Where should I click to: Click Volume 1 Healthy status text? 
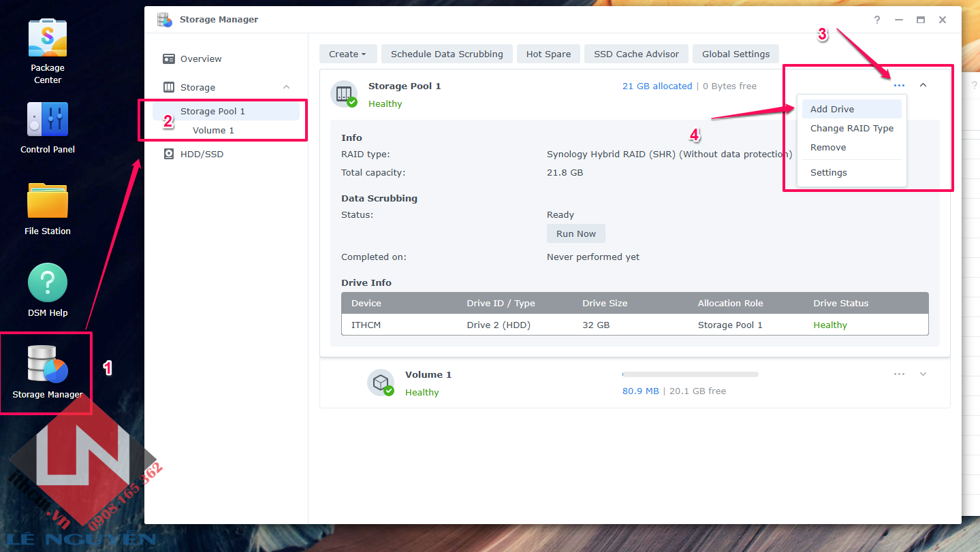click(x=422, y=393)
